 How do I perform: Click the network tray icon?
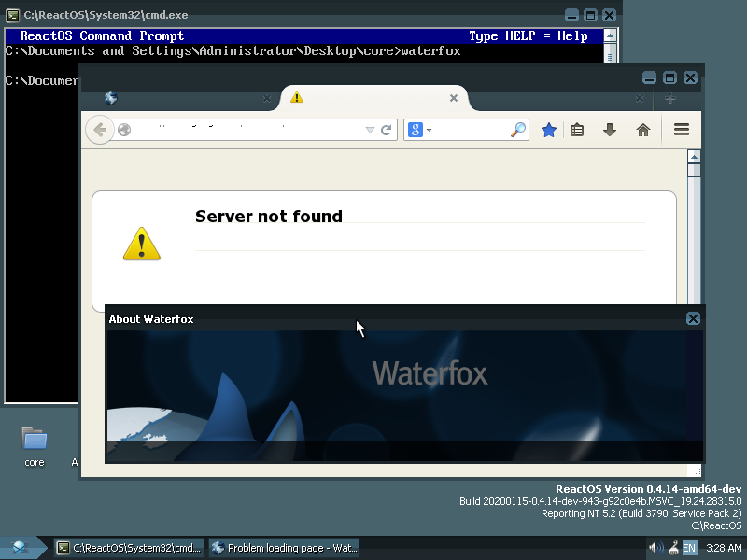click(673, 548)
